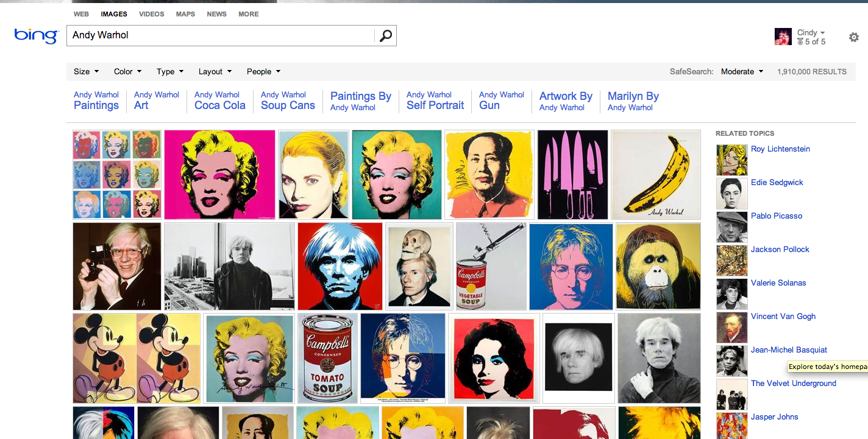
Task: Open Jackson Pollock text link
Action: [x=780, y=250]
